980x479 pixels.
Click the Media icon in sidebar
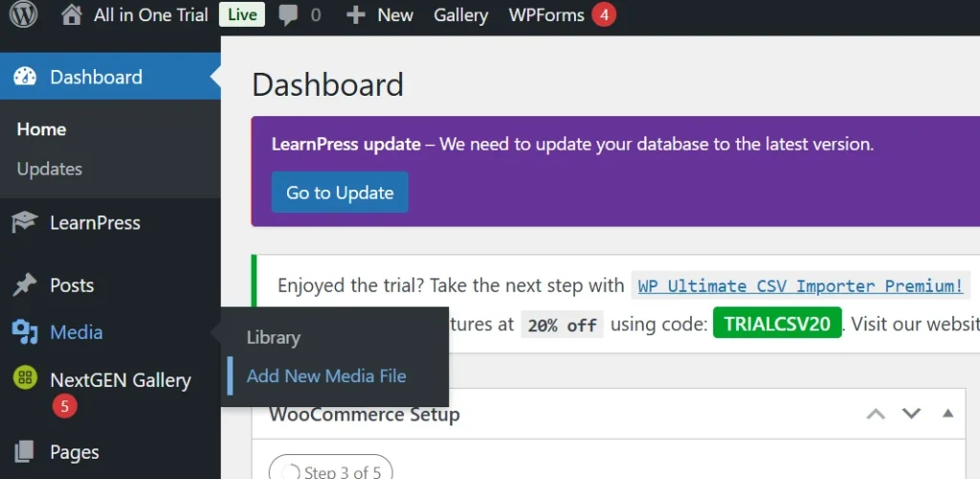pos(25,332)
